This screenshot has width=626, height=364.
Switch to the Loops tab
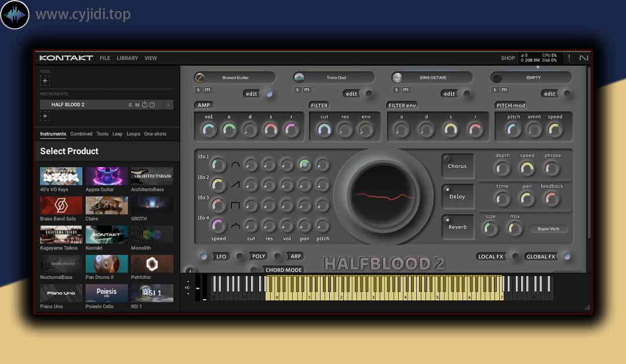(x=133, y=134)
